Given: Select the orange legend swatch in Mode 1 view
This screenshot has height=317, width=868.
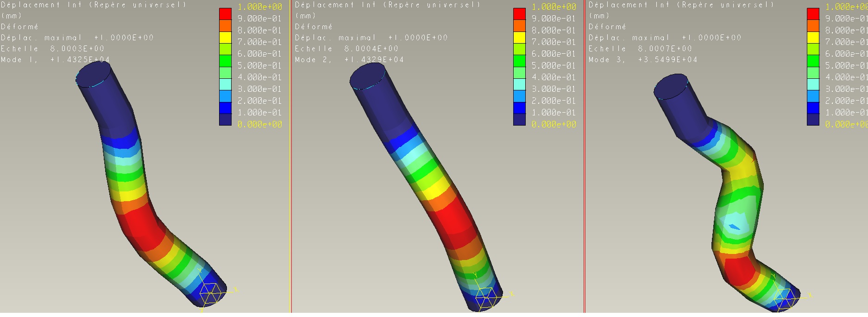Looking at the screenshot, I should point(225,26).
